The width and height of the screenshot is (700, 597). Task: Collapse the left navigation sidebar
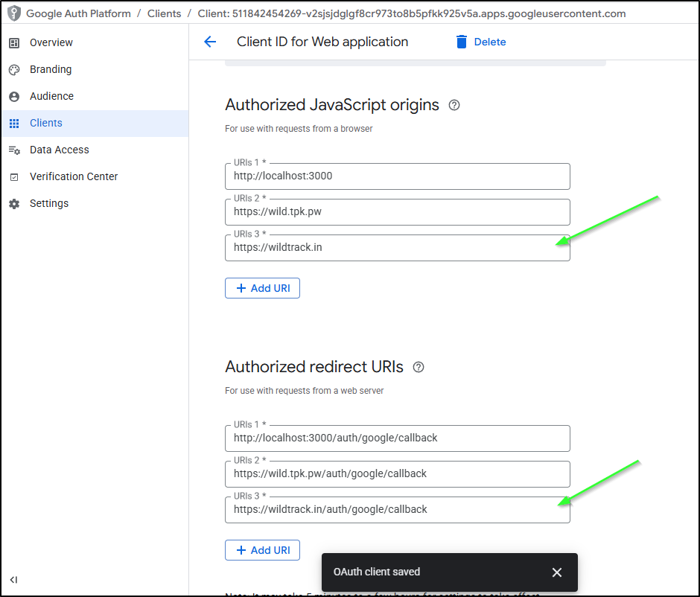click(14, 580)
